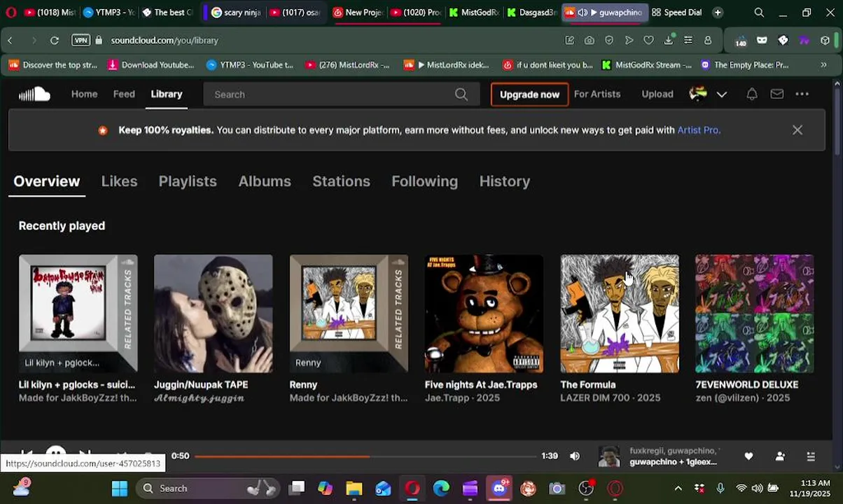Click the volume speaker icon in player
The image size is (843, 504).
tap(575, 456)
